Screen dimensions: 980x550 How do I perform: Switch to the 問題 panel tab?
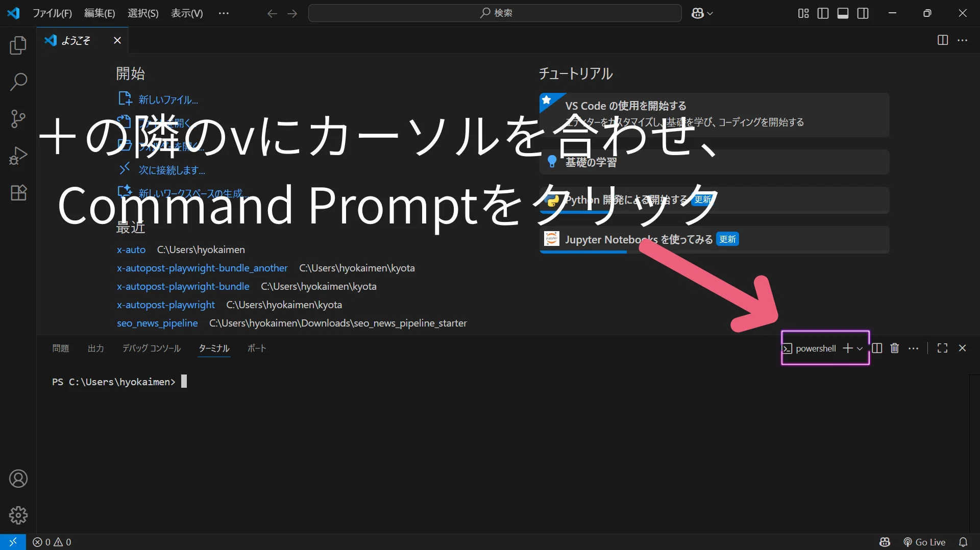click(60, 348)
